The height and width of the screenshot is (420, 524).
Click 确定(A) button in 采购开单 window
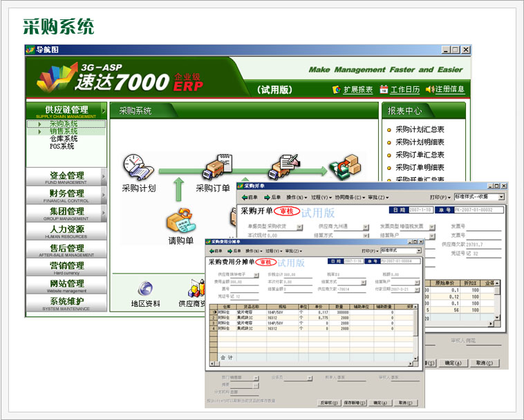(453, 363)
